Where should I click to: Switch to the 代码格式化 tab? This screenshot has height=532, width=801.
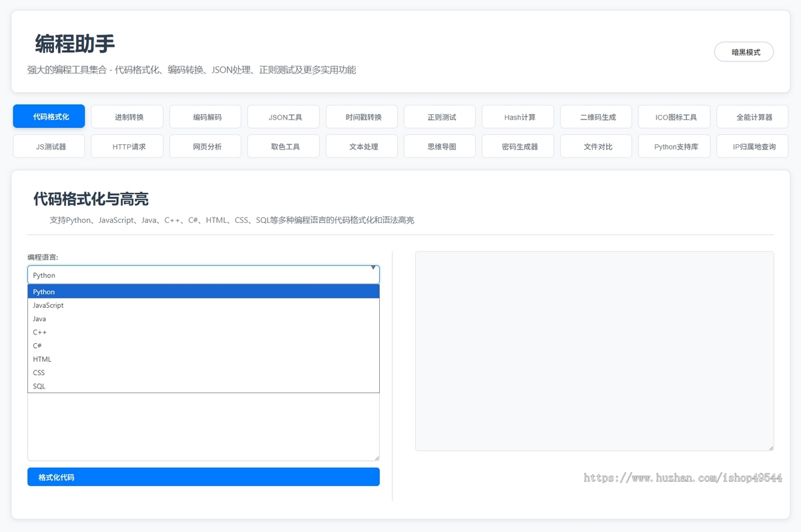click(49, 117)
